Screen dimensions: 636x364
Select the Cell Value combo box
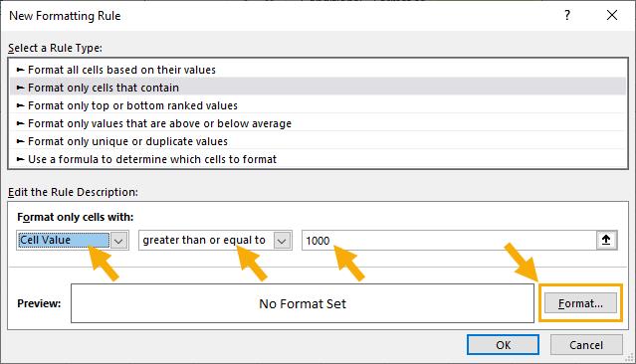[x=73, y=241]
